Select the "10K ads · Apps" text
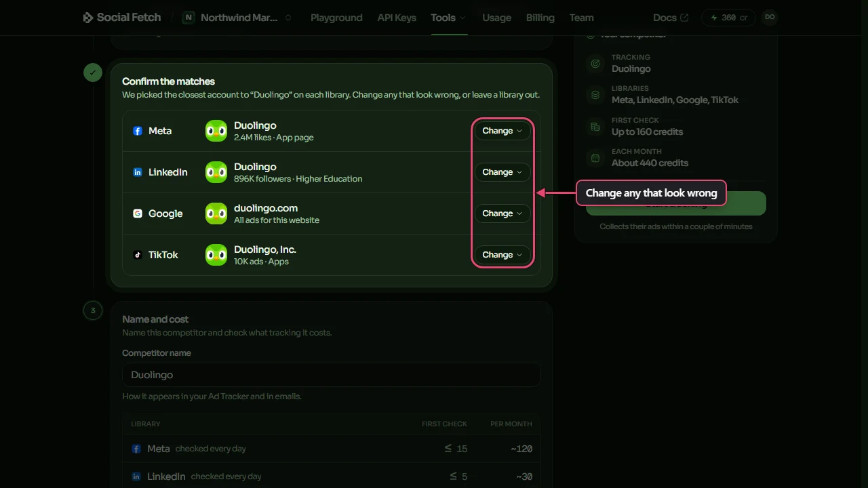Screen dimensions: 868x488 (x=261, y=262)
